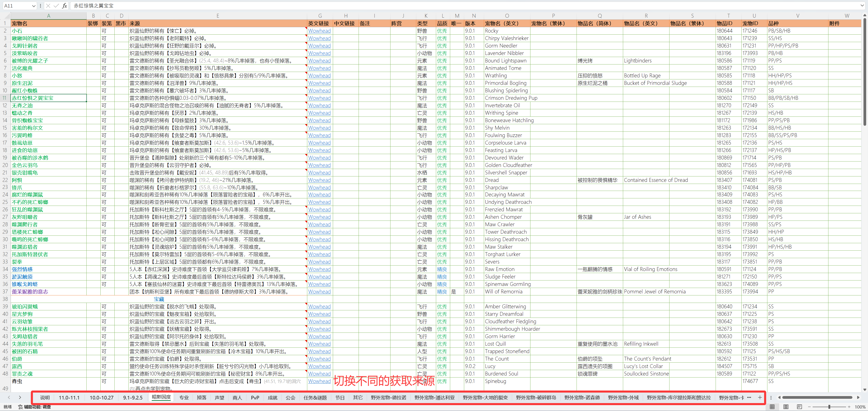Switch to Page Break Preview icon
Screen dimensions: 868x411
pyautogui.click(x=799, y=407)
